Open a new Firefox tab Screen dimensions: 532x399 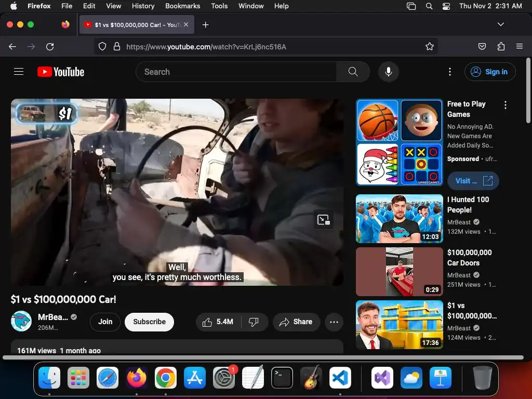[x=205, y=25]
